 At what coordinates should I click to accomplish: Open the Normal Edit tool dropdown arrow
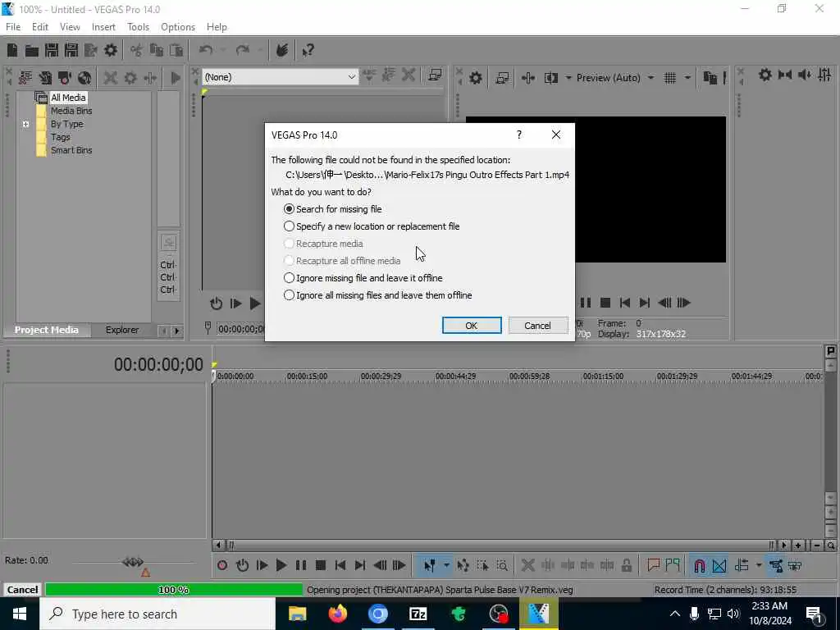coord(446,565)
